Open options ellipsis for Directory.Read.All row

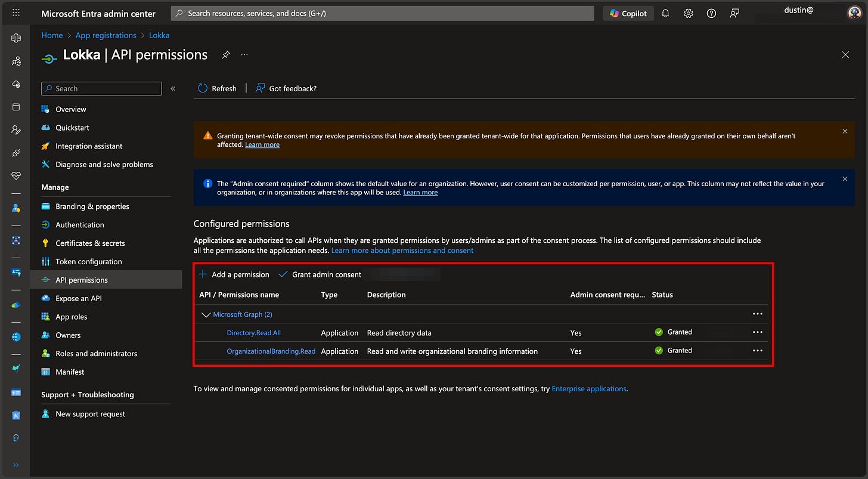[x=758, y=332]
